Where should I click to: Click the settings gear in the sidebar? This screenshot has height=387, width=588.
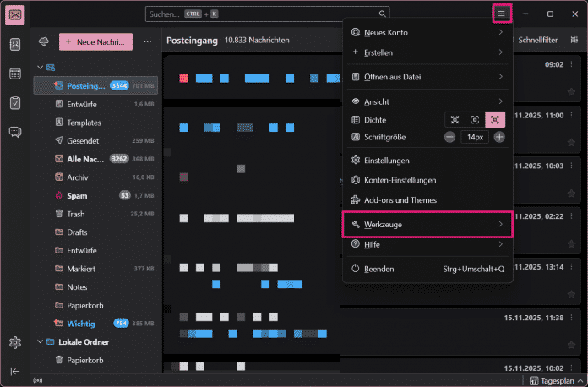pyautogui.click(x=15, y=342)
